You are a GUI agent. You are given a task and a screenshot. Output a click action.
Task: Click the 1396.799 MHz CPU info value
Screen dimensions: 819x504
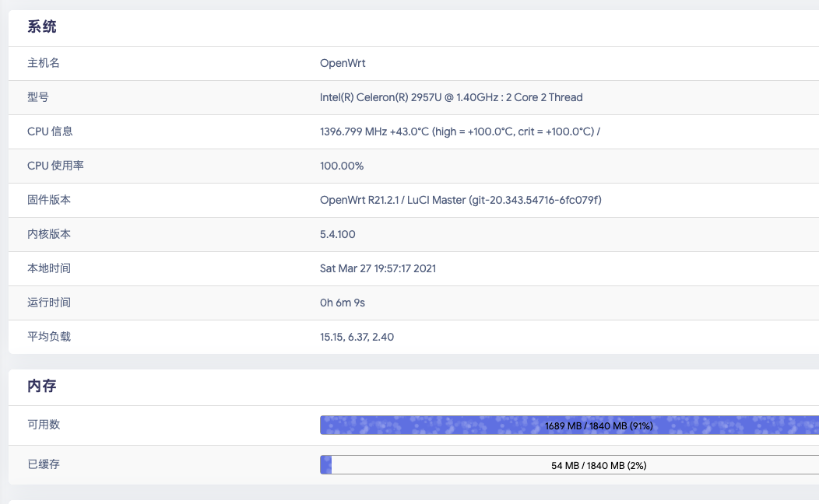click(460, 131)
